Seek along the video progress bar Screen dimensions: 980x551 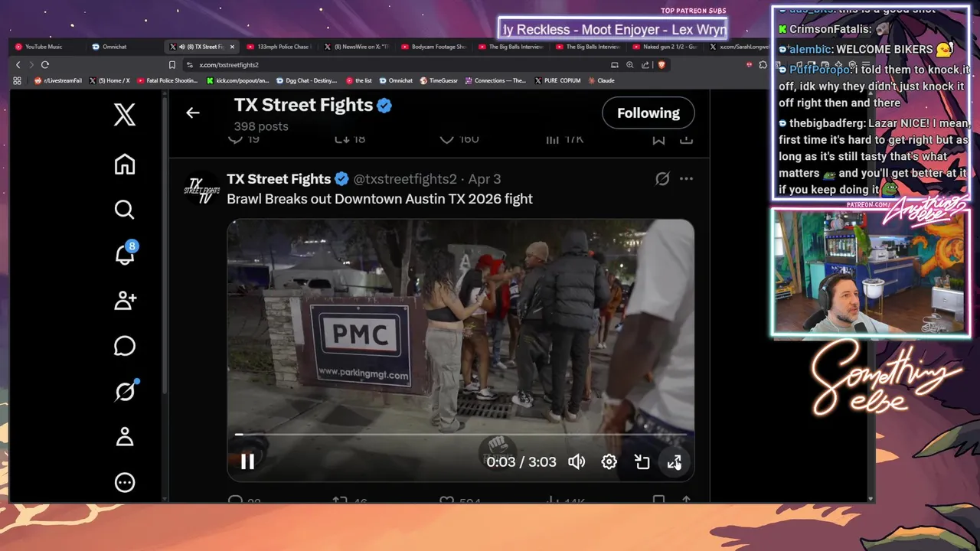click(461, 435)
